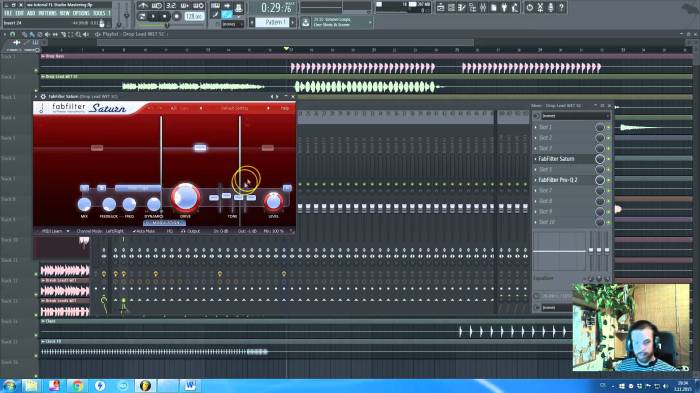Click the tempo tapper hand icon
Viewport: 700px width, 393px height.
point(515,7)
